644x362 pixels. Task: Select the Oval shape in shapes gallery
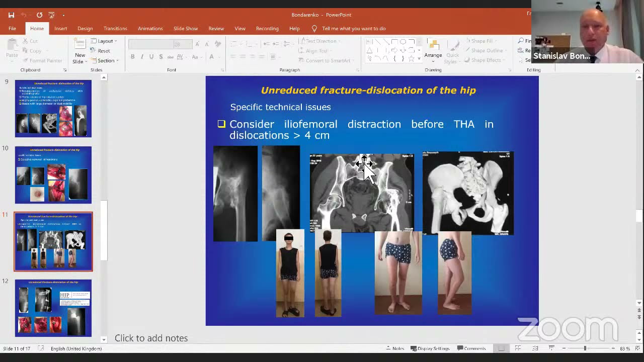pyautogui.click(x=403, y=42)
